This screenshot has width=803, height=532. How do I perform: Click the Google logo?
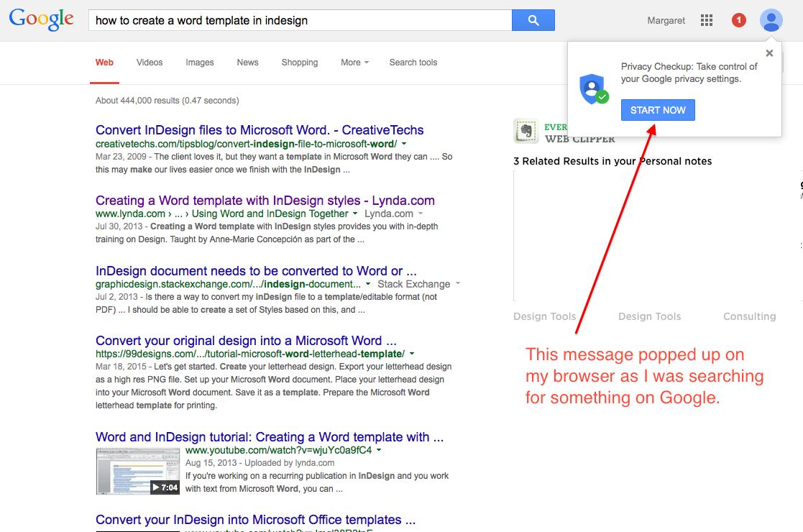click(42, 19)
